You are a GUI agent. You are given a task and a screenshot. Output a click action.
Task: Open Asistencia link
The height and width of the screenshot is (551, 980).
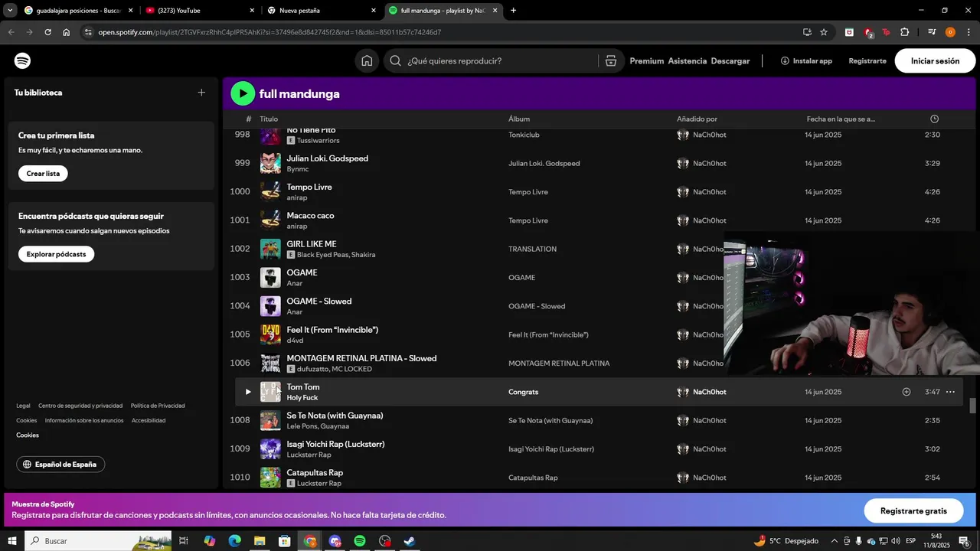click(688, 60)
